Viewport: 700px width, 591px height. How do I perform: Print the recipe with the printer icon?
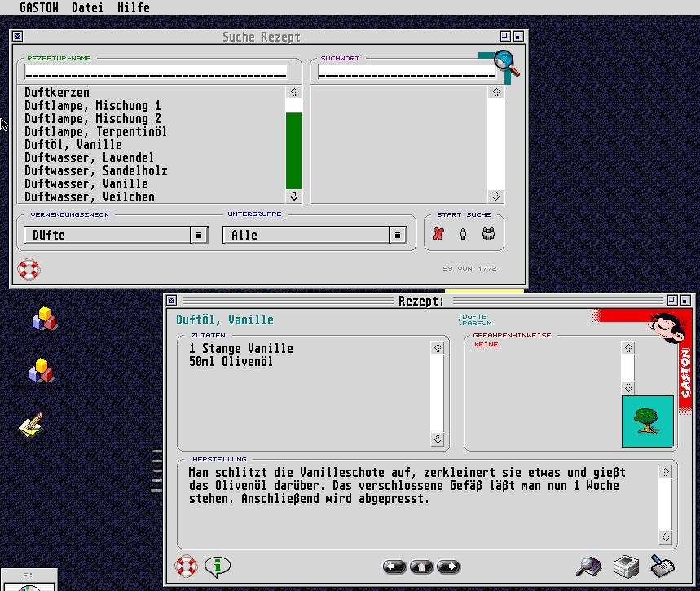tap(626, 565)
